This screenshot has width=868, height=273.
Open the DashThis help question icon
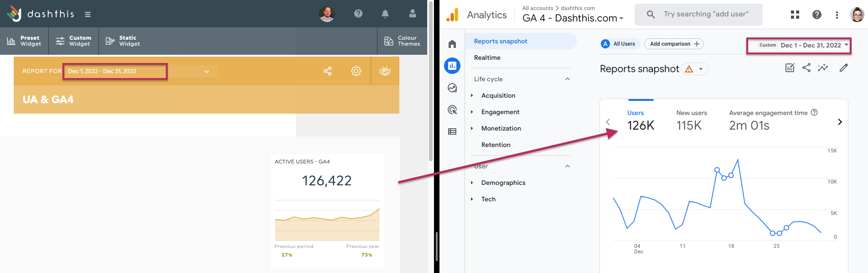click(358, 14)
